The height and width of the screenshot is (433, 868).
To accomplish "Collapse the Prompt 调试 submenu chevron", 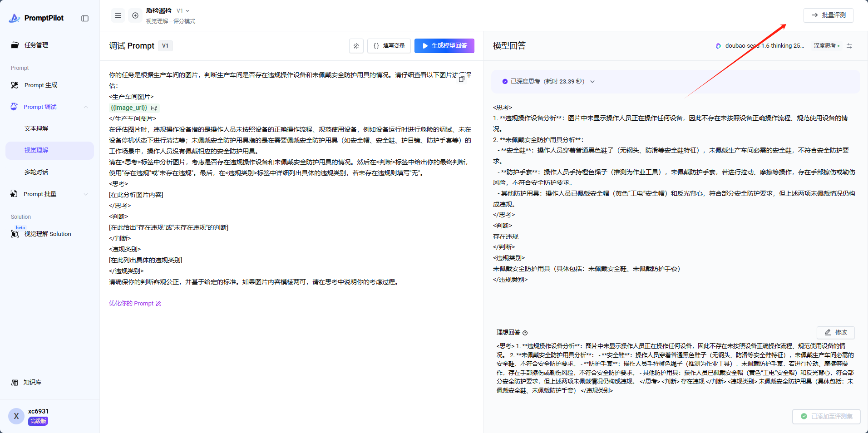I will 86,107.
